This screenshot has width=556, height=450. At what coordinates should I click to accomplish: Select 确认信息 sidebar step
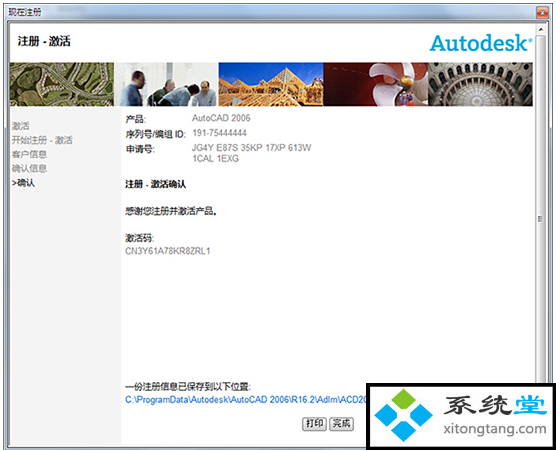pos(29,168)
